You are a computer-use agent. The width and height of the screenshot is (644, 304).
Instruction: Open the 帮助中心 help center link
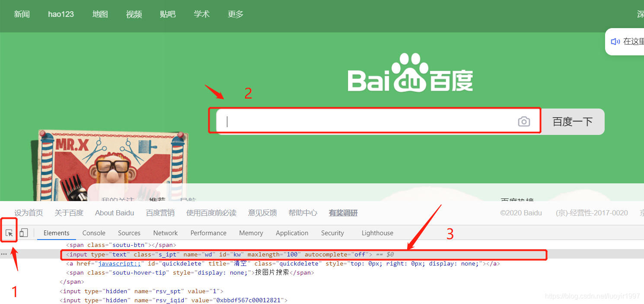pos(303,212)
